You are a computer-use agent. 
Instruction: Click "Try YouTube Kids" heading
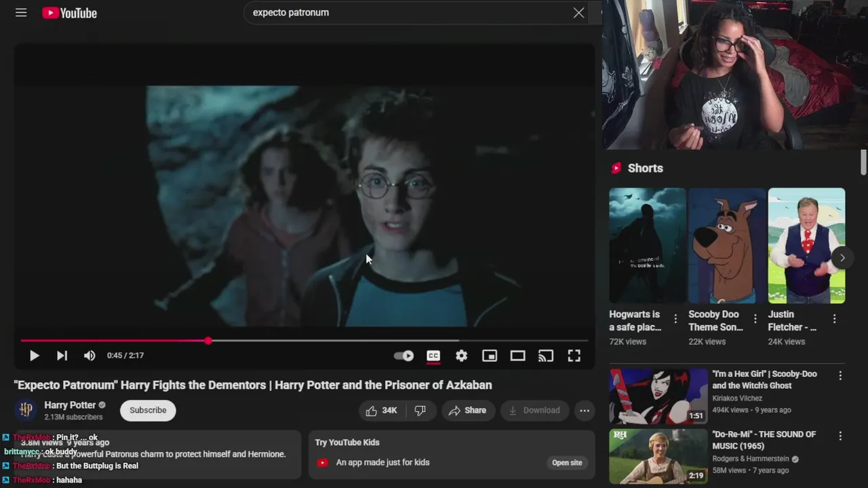pyautogui.click(x=347, y=443)
